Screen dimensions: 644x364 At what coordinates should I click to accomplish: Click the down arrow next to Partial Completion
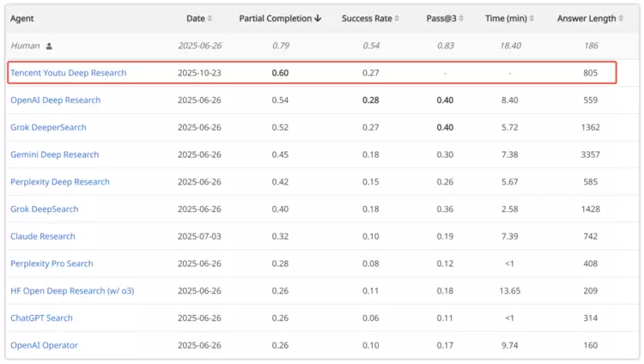click(319, 19)
